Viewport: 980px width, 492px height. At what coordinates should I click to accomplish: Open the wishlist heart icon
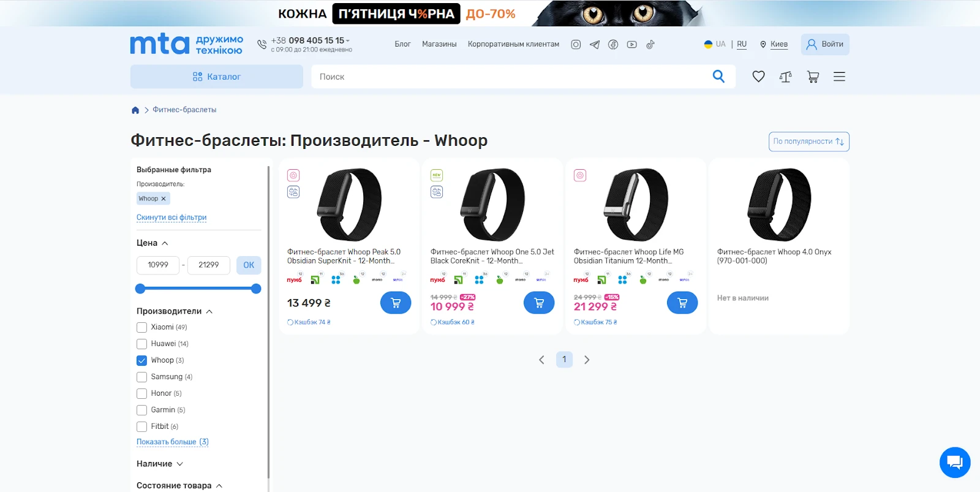[x=758, y=77]
